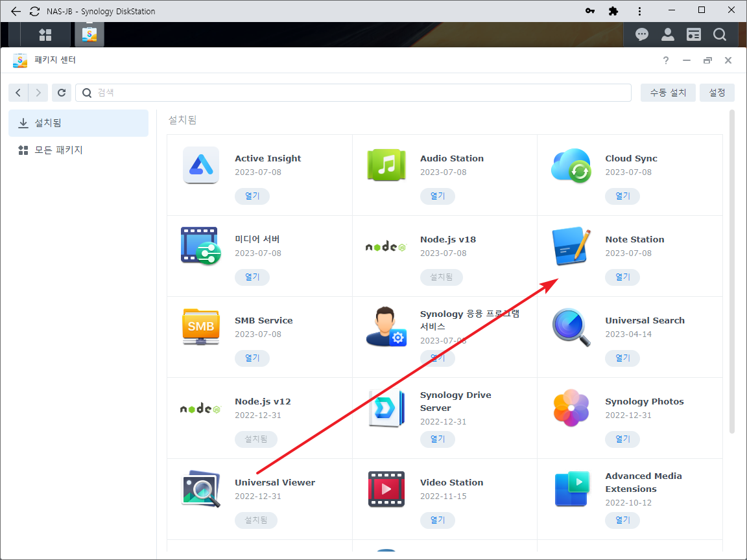The width and height of the screenshot is (747, 560).
Task: Click the Note Station package icon
Action: click(x=571, y=246)
